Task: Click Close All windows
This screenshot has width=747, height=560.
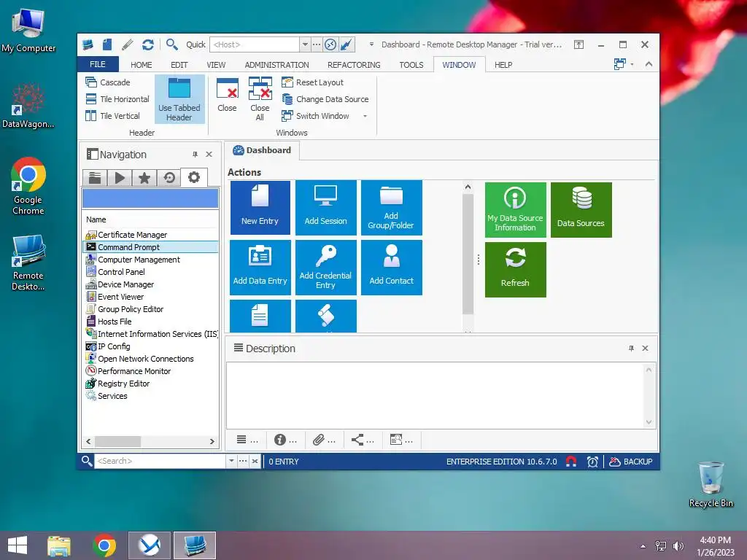Action: (x=260, y=99)
